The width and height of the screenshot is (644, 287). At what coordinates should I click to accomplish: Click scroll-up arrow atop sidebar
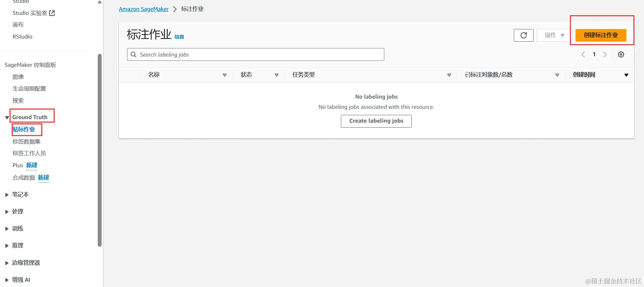(x=100, y=2)
